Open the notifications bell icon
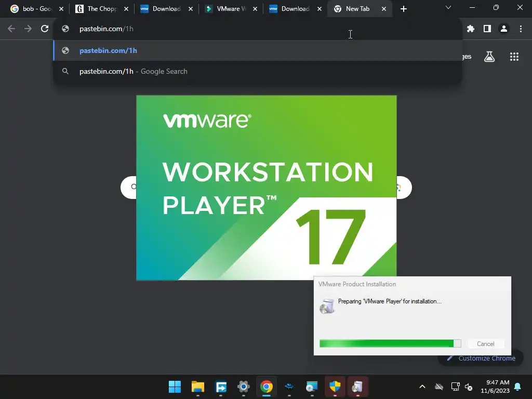The image size is (532, 399). (x=518, y=387)
